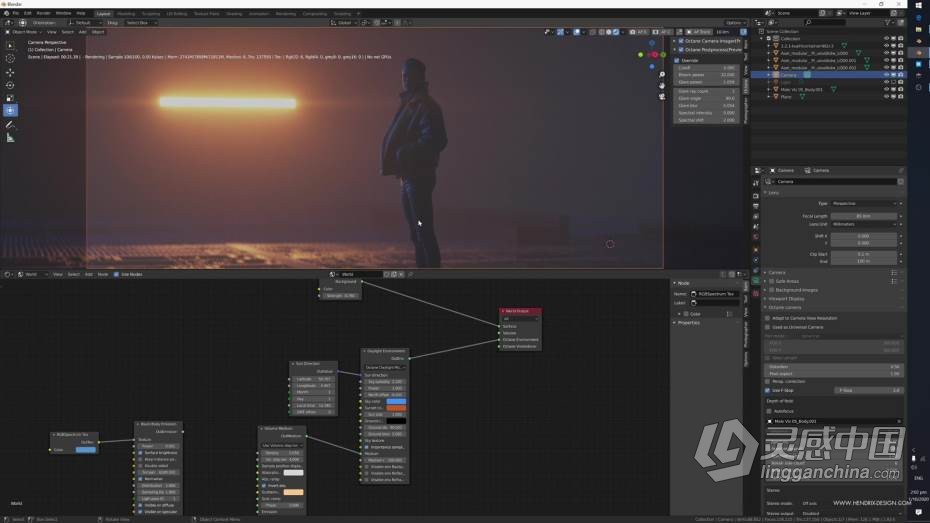This screenshot has height=523, width=930.
Task: Enable Adapt to Camera View Resolution
Action: point(767,318)
